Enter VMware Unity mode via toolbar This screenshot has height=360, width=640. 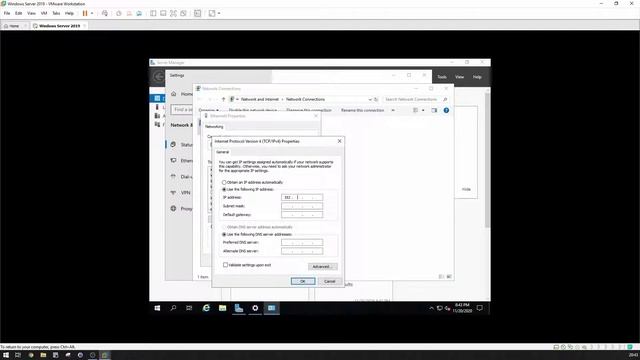coord(183,13)
